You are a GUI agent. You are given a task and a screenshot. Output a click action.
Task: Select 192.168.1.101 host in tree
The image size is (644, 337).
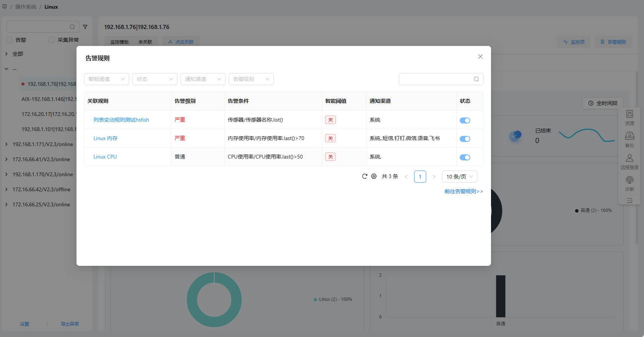49,129
